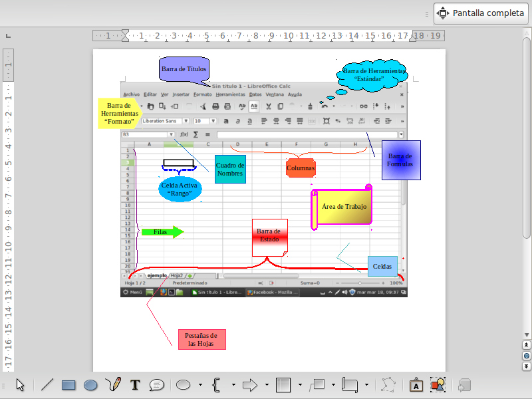
Task: Toggle the Edit Points tool
Action: [388, 385]
